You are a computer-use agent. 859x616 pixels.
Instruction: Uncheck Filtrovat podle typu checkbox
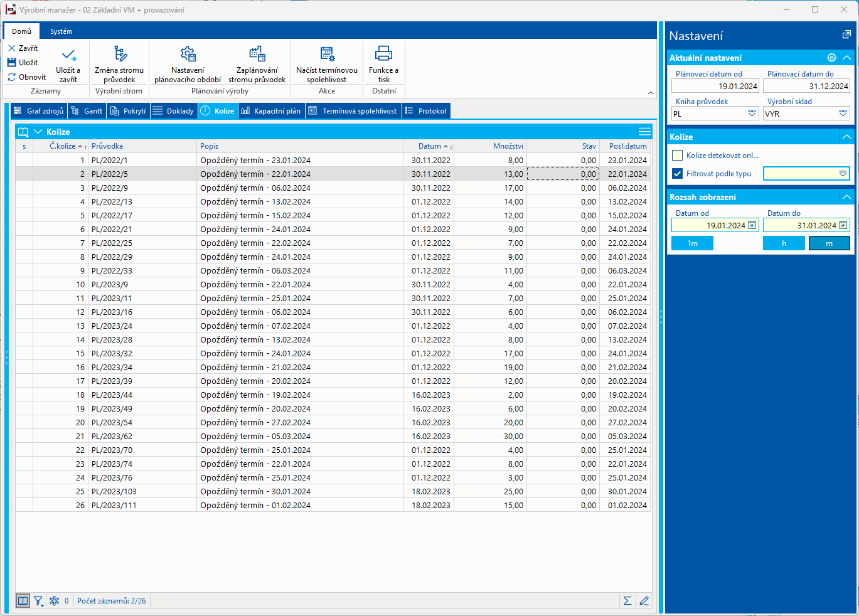[677, 174]
